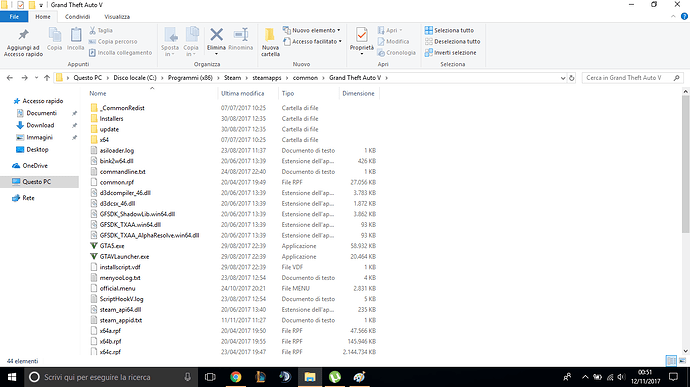Viewport: 690px width, 387px height.
Task: Click the Elimina delete icon
Action: [216, 35]
